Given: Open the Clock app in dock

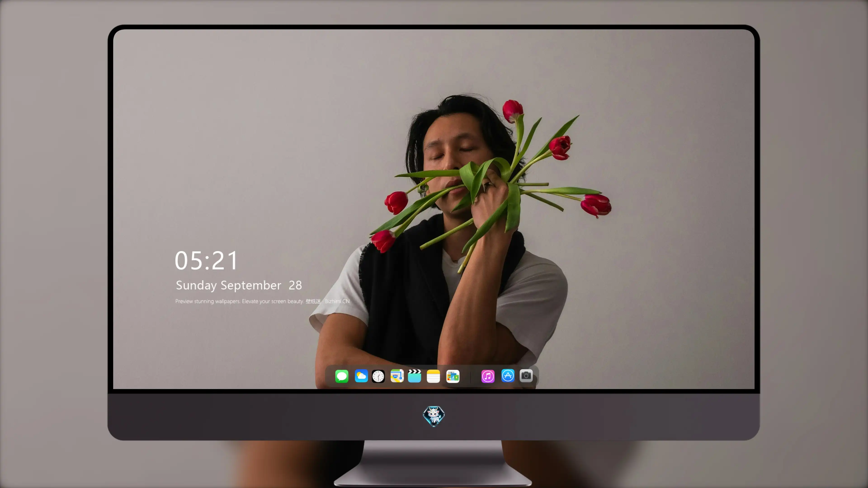Looking at the screenshot, I should click(378, 376).
